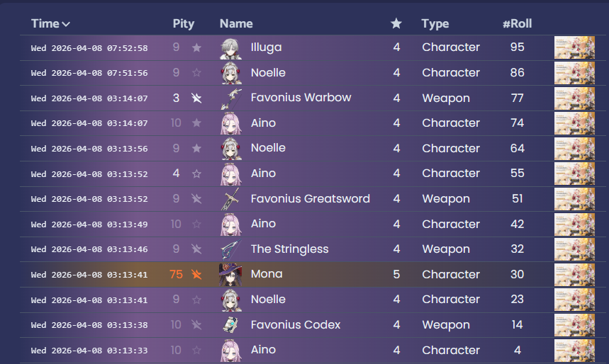Click the Favonius Warbow weapon icon
The height and width of the screenshot is (364, 609).
tap(231, 98)
